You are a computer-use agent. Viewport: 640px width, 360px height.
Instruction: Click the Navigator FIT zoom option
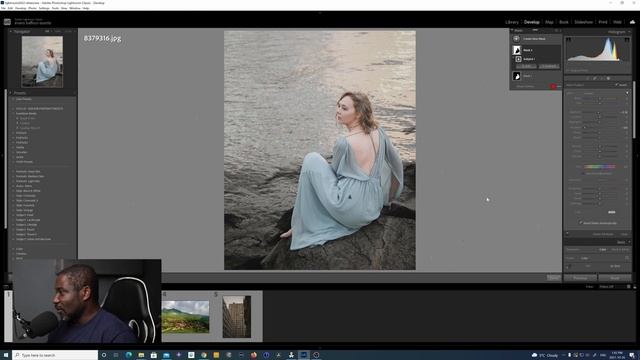pos(47,31)
